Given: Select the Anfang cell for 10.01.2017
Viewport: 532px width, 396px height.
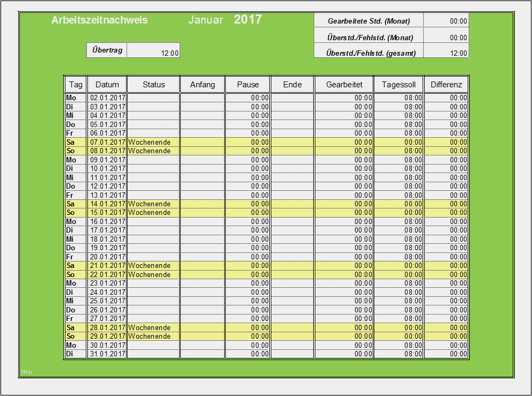Looking at the screenshot, I should click(203, 168).
